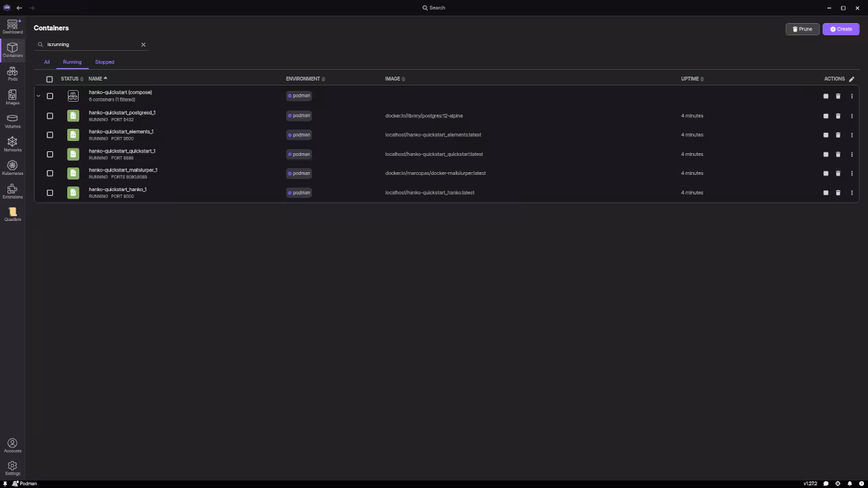Check the hanko-quickstart_postgresd_1 checkbox
This screenshot has height=488, width=868.
click(x=50, y=116)
